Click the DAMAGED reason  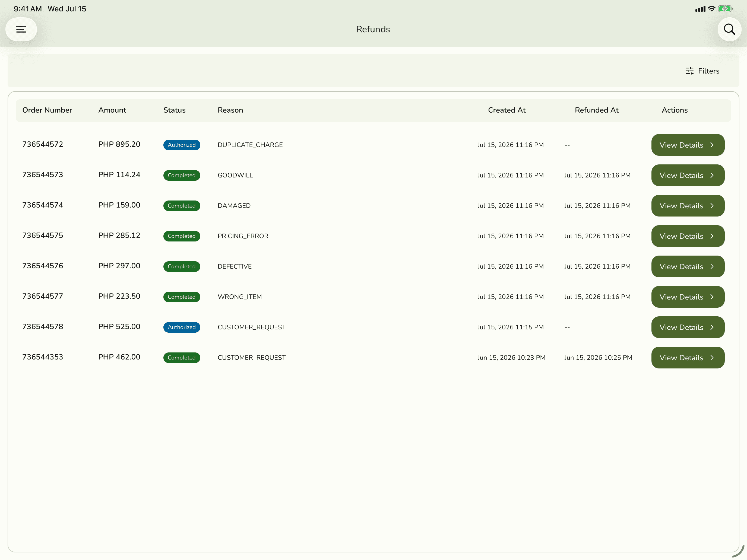pos(234,206)
